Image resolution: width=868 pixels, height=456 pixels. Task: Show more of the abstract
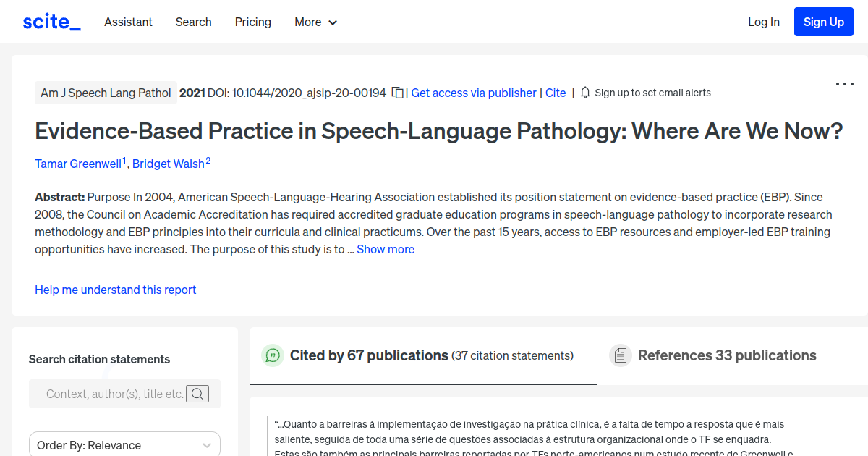click(386, 249)
